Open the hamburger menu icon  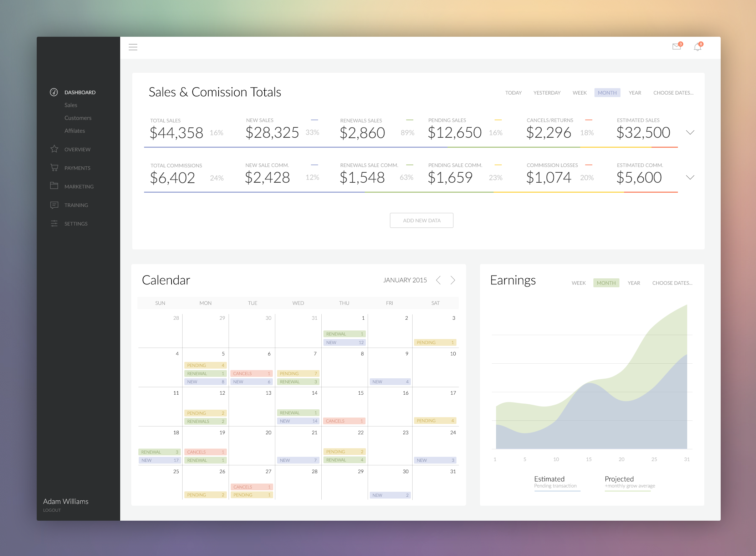coord(133,47)
